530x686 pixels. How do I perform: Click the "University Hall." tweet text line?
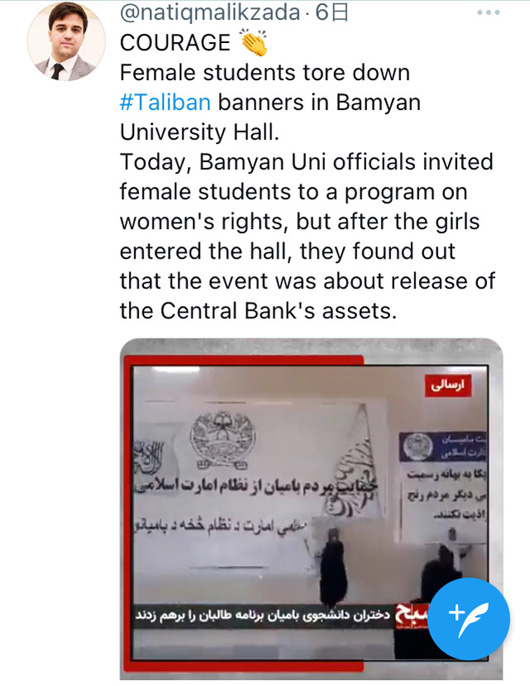(x=200, y=132)
